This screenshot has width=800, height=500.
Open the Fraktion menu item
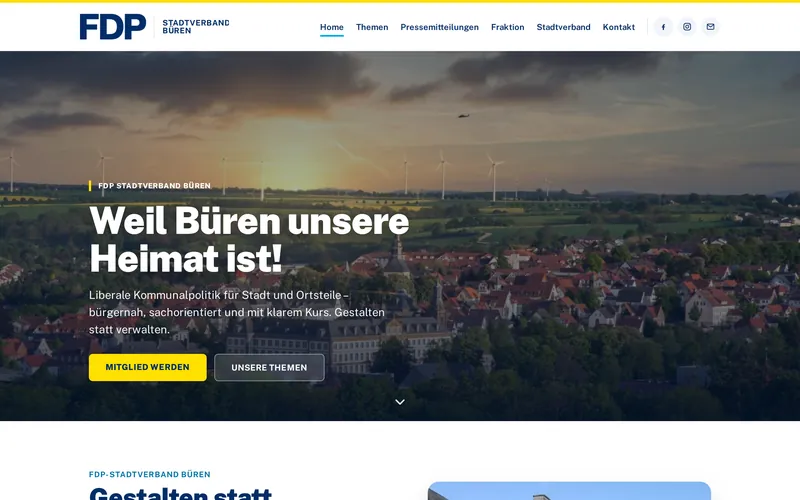508,27
